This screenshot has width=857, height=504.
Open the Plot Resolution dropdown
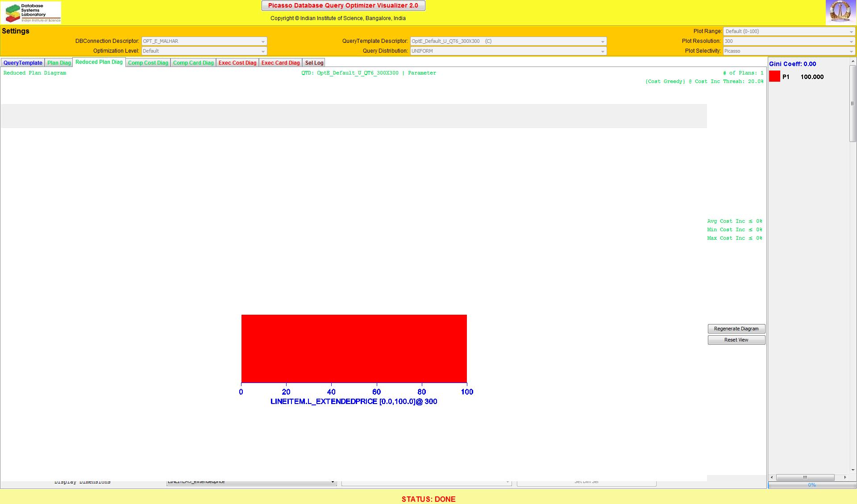tap(851, 42)
